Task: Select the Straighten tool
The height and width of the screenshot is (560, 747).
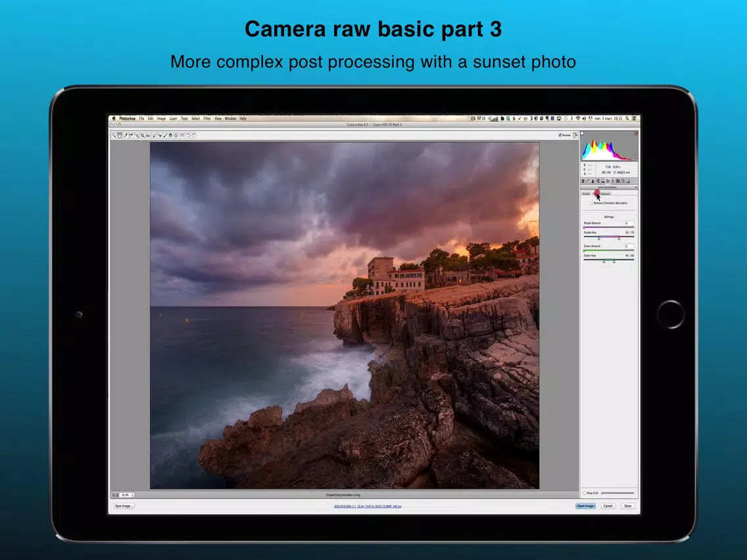Action: pyautogui.click(x=148, y=135)
